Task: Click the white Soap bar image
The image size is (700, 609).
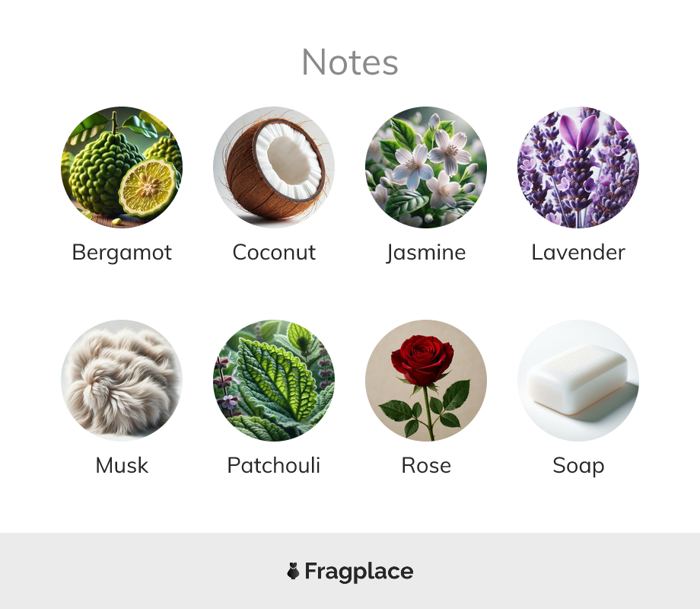Action: (x=578, y=380)
